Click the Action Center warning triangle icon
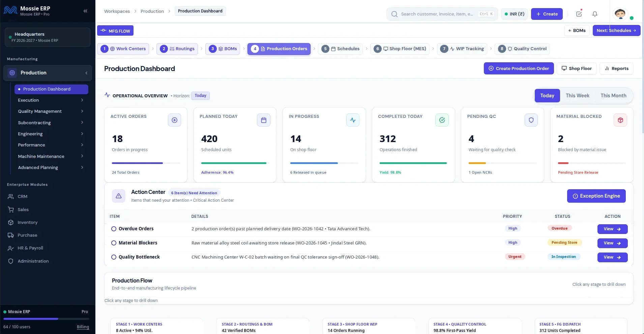This screenshot has height=334, width=644. point(119,196)
